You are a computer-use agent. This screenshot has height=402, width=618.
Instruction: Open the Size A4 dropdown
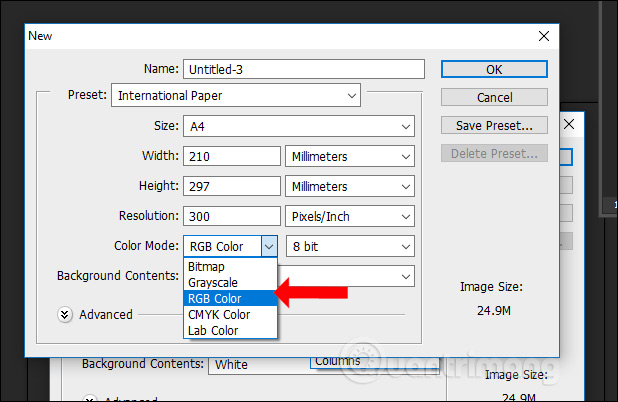[x=298, y=127]
